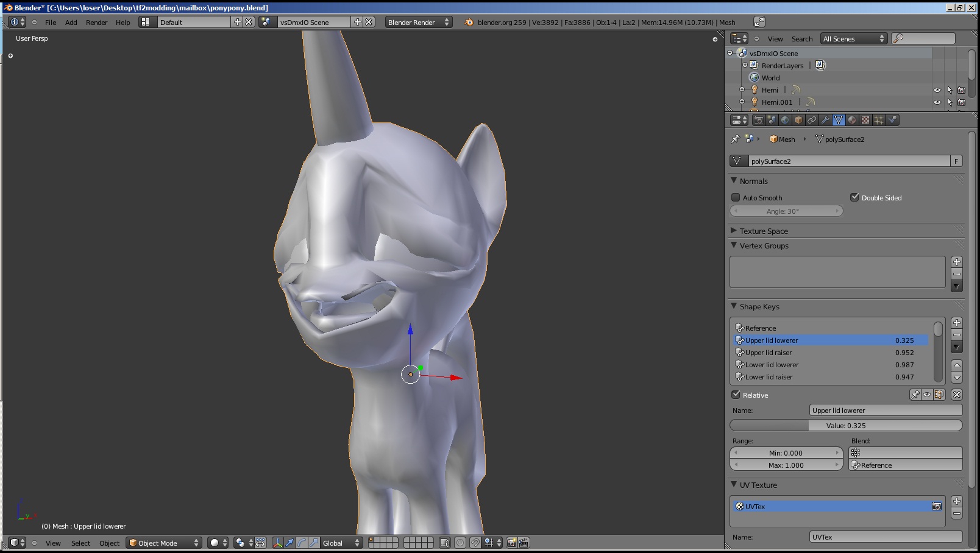Open the Select menu in 3D view header
Screen dimensions: 980x553
[x=80, y=543]
